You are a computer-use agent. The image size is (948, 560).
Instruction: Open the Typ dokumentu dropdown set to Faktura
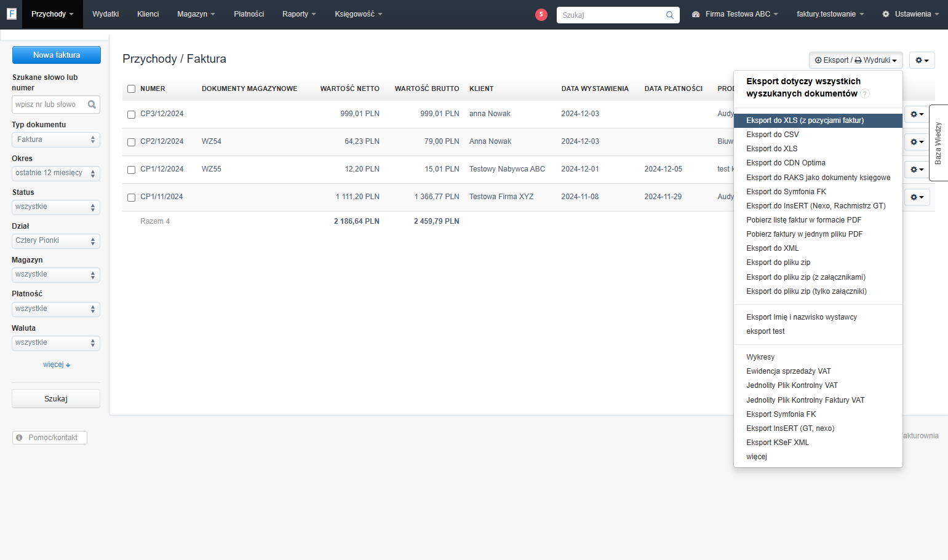(x=56, y=140)
